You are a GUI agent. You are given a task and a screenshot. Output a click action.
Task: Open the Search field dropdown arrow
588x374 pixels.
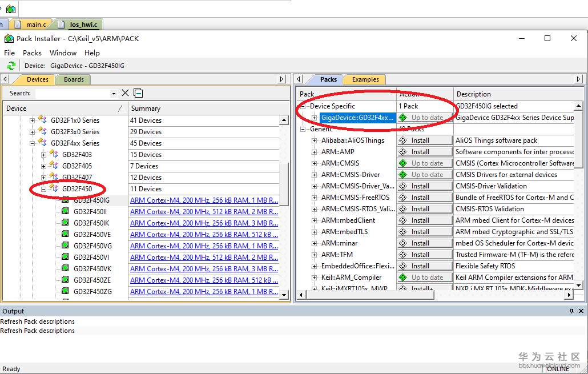[114, 94]
